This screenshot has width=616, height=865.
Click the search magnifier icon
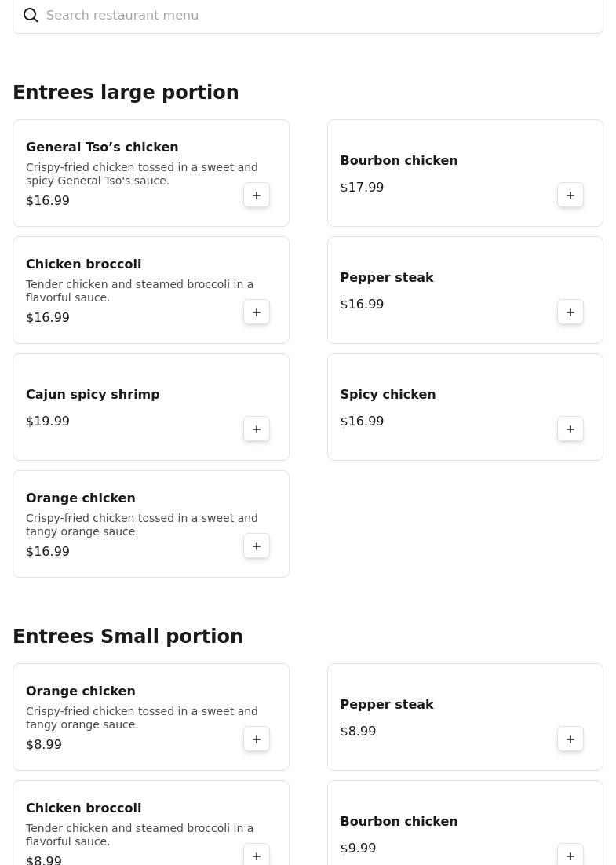click(x=31, y=16)
